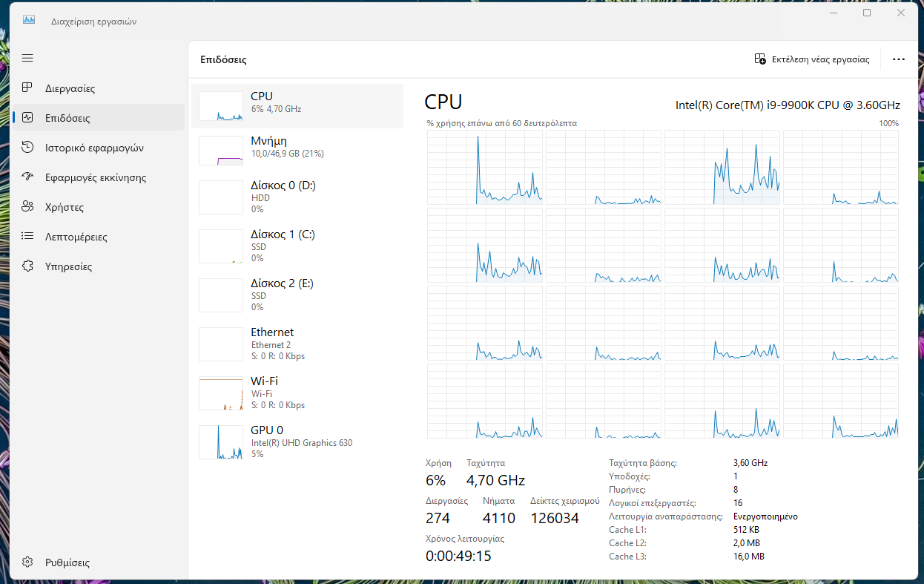Image resolution: width=924 pixels, height=584 pixels.
Task: Click the hamburger navigation menu icon
Action: pos(27,58)
